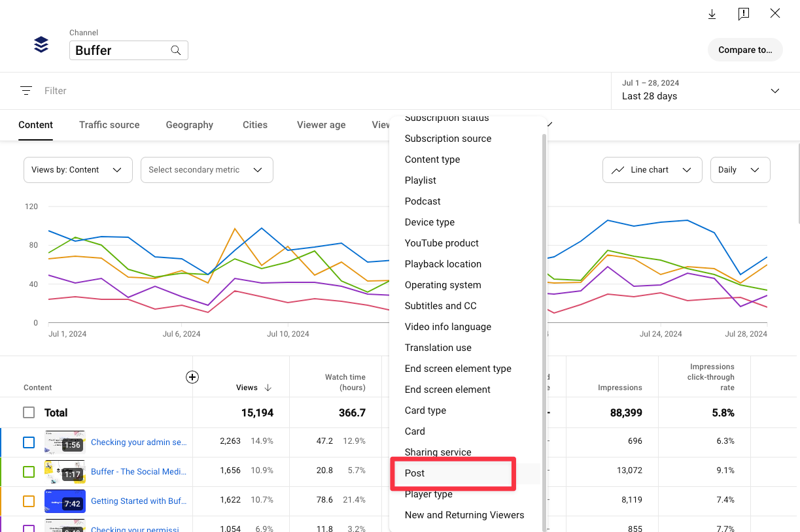Click the 1:56 video thumbnail
Image resolution: width=800 pixels, height=532 pixels.
(65, 442)
